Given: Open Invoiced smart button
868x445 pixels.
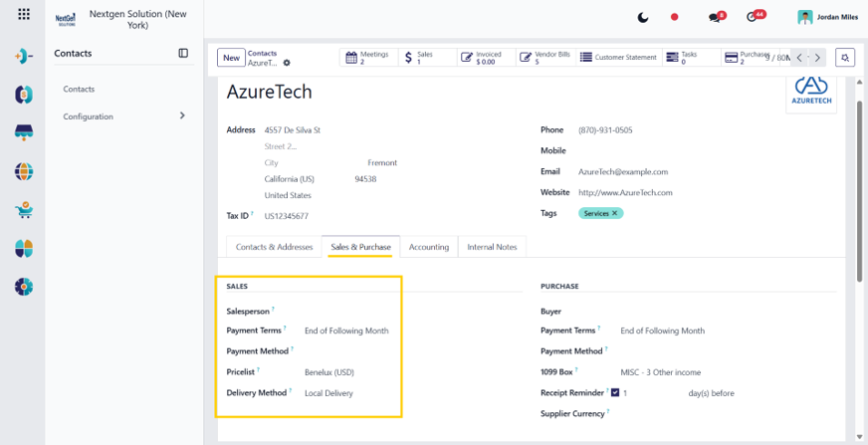Looking at the screenshot, I should [487, 58].
